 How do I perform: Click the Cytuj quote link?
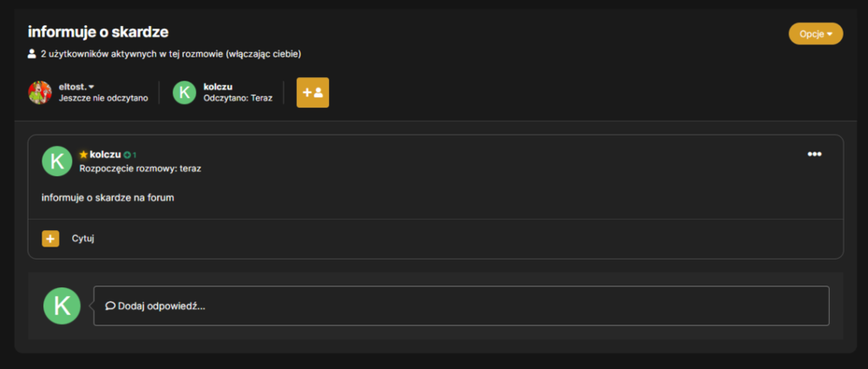[83, 239]
